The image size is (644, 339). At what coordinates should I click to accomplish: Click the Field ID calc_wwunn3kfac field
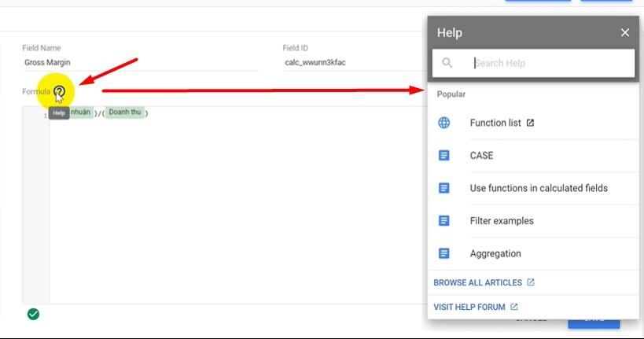coord(353,62)
